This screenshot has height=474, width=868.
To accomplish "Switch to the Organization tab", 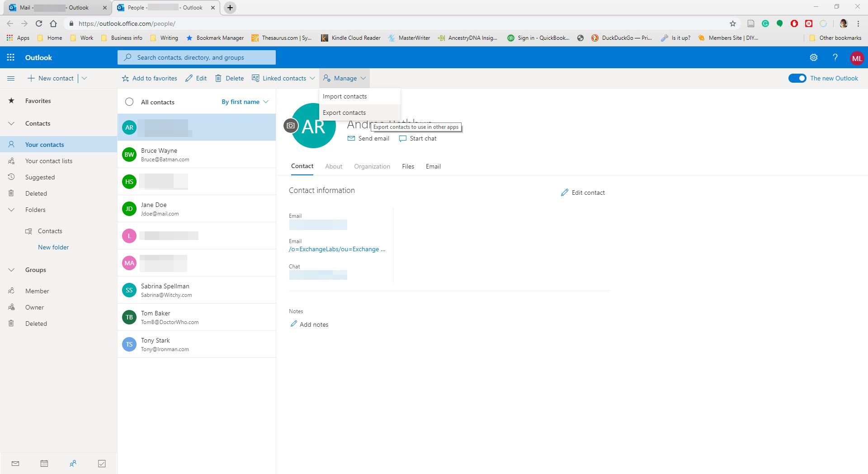I will tap(372, 166).
